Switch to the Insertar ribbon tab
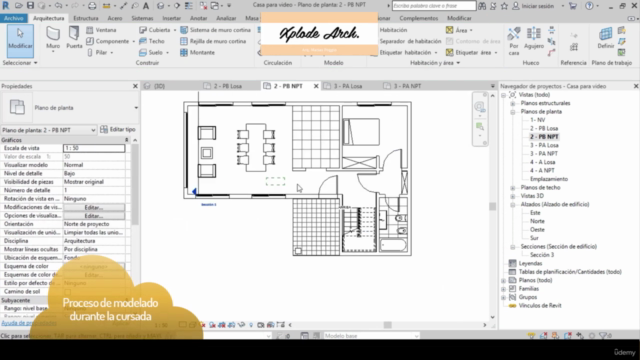 171,18
